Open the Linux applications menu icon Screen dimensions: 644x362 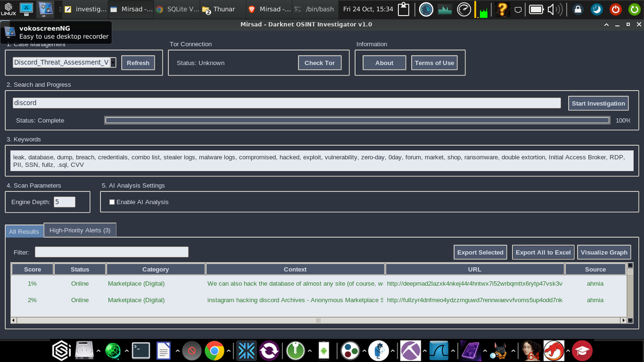(8, 9)
